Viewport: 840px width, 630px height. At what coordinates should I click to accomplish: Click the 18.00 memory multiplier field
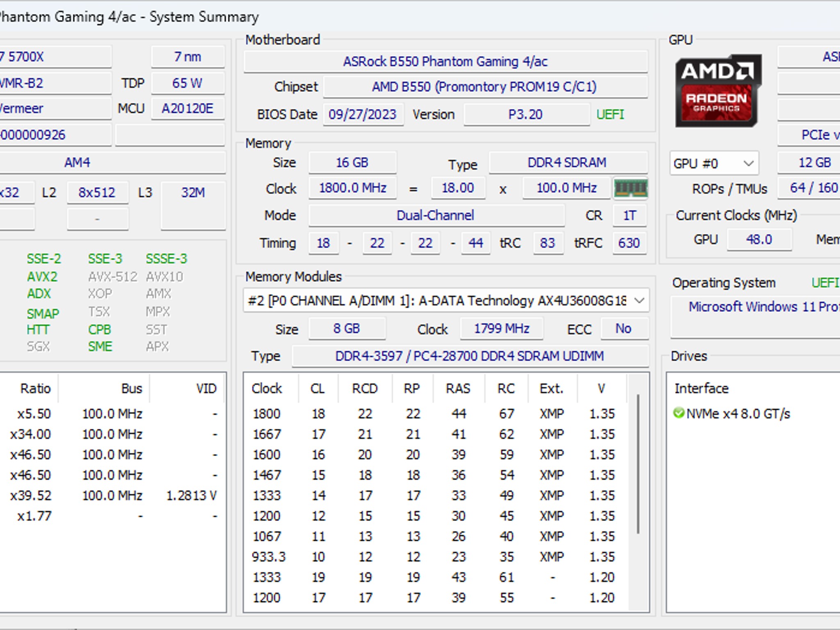tap(458, 188)
